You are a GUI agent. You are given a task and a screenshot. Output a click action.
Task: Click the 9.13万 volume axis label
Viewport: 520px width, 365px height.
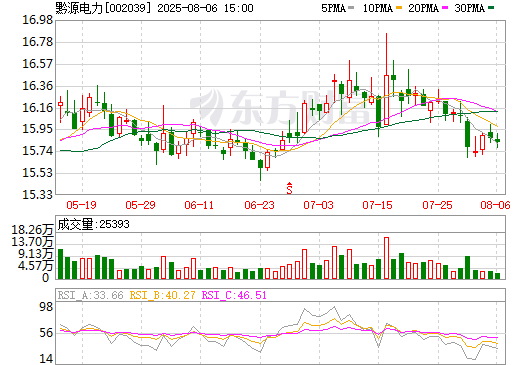click(35, 254)
